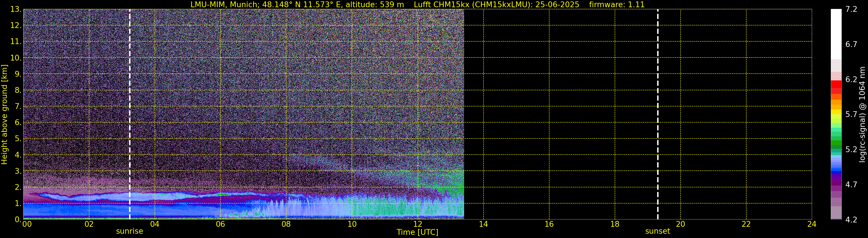Click the time axis tick '06'

click(x=220, y=224)
